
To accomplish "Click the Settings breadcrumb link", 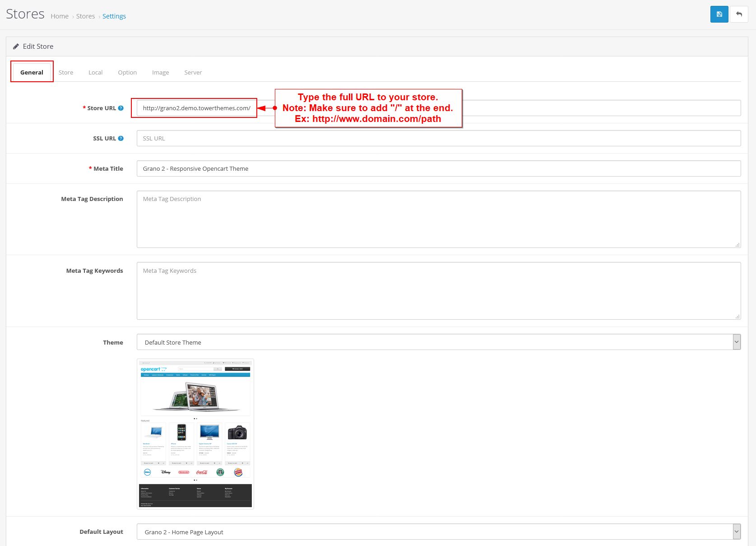I will [x=114, y=16].
